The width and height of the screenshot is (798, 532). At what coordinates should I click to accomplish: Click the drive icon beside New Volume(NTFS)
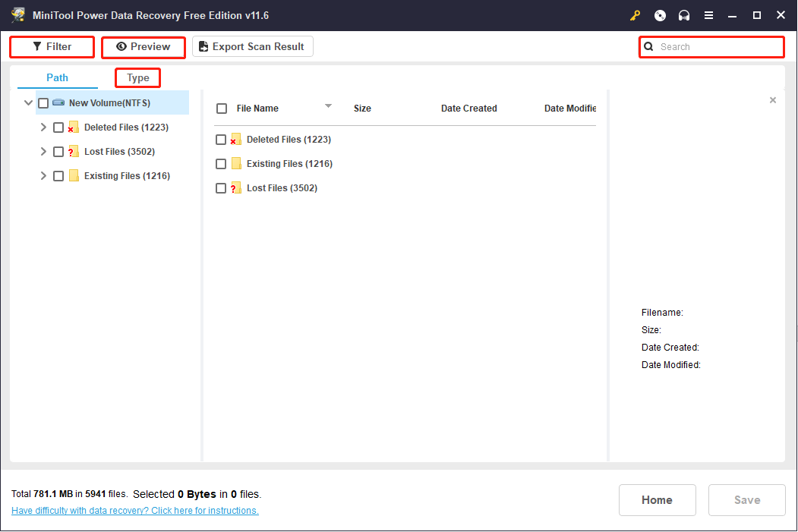coord(58,102)
